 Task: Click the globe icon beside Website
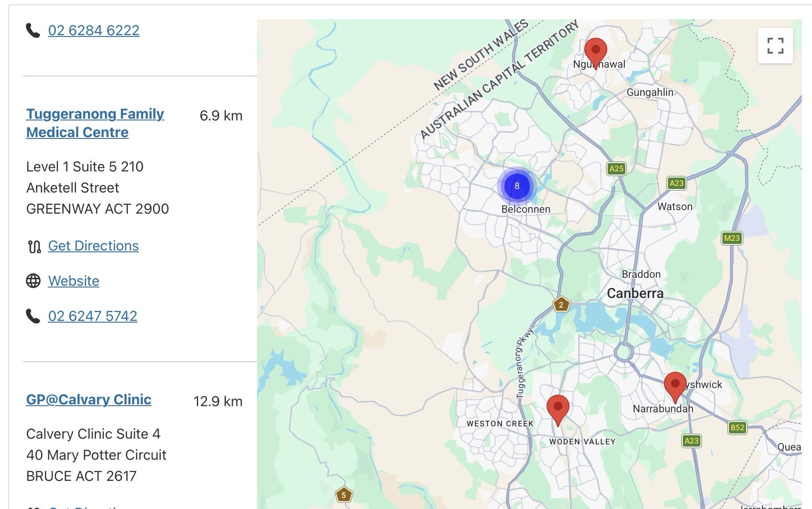point(33,281)
